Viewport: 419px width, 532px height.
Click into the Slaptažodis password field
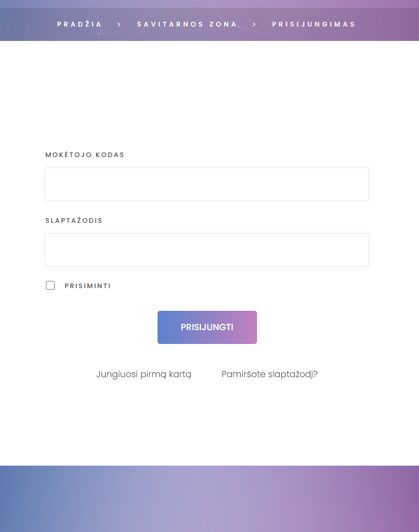(207, 250)
